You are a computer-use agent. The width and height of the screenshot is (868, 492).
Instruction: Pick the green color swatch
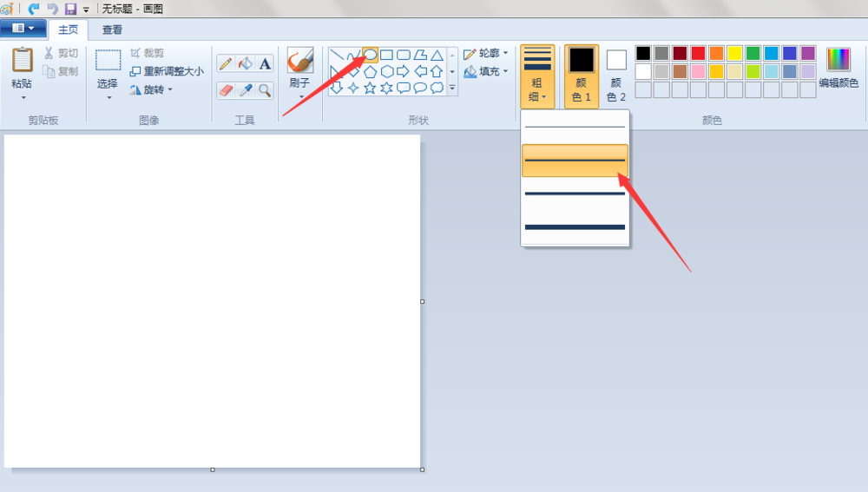(x=753, y=53)
